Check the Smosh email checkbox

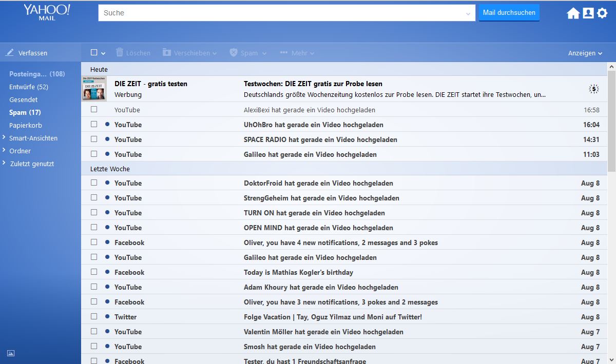tap(94, 346)
